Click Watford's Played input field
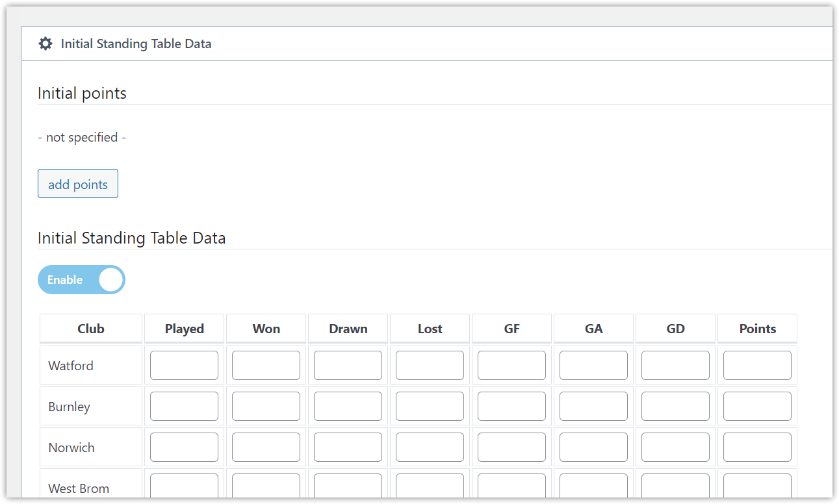This screenshot has width=839, height=504. click(x=184, y=365)
